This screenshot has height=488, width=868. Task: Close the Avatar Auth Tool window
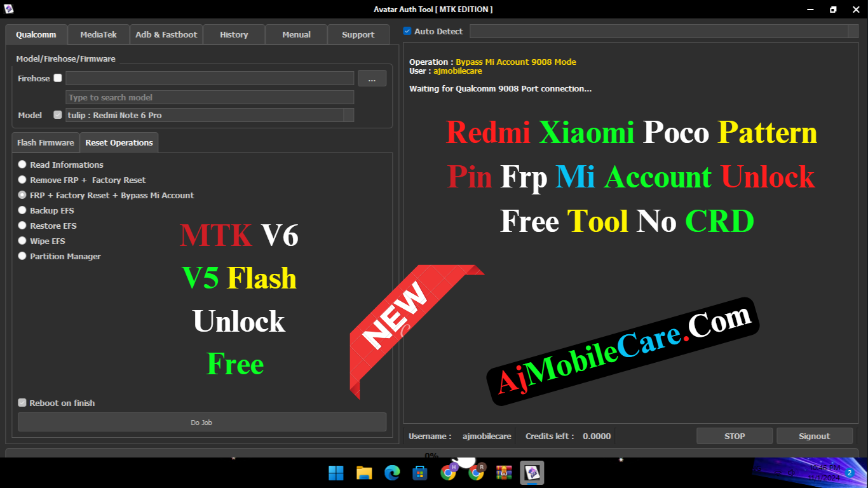(856, 10)
